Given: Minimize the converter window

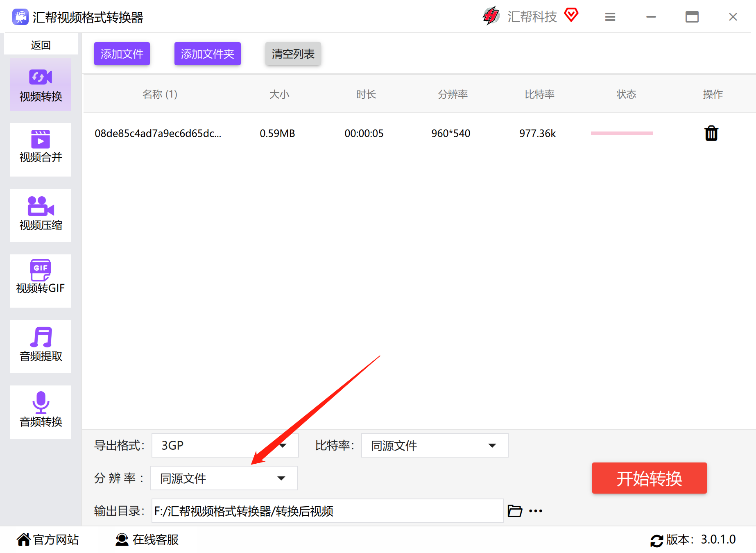Looking at the screenshot, I should 651,17.
